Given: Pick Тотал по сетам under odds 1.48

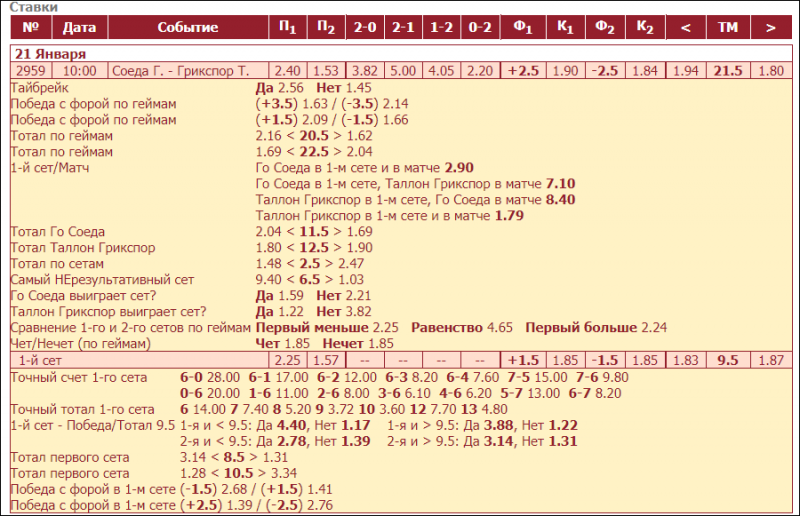Looking at the screenshot, I should pyautogui.click(x=268, y=263).
